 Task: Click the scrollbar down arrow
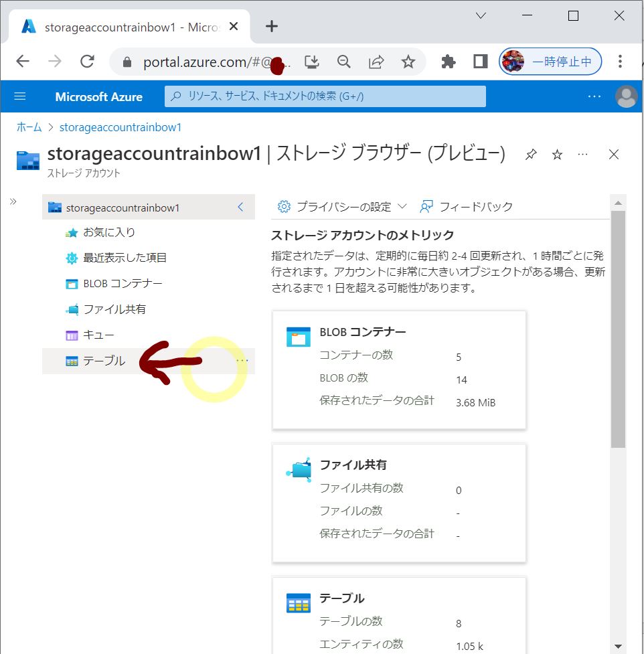click(x=618, y=646)
